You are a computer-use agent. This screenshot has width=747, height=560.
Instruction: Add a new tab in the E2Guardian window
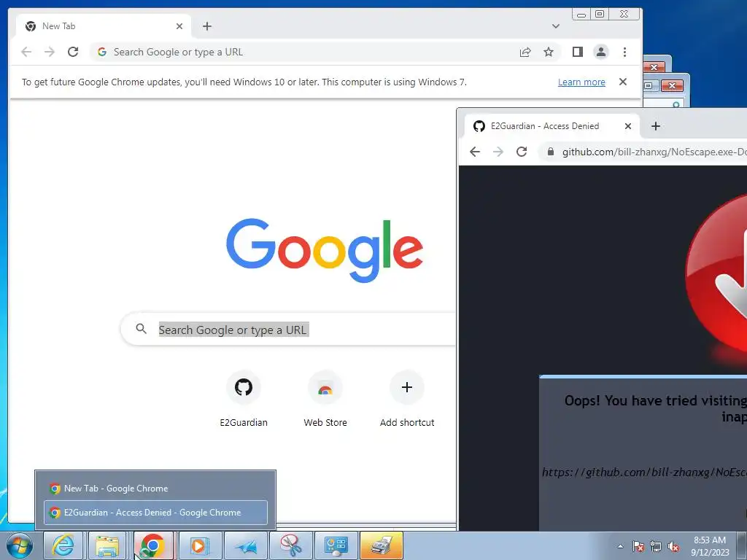click(x=656, y=126)
